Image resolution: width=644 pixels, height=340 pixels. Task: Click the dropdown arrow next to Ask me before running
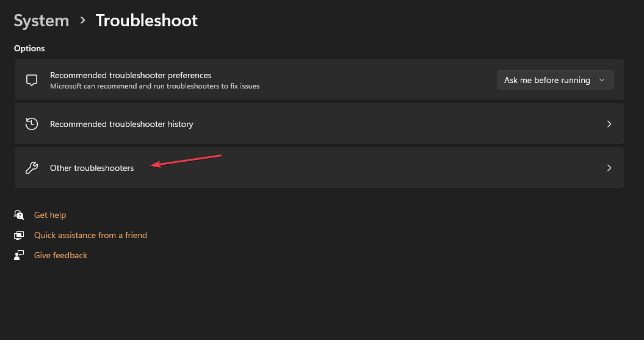click(602, 80)
